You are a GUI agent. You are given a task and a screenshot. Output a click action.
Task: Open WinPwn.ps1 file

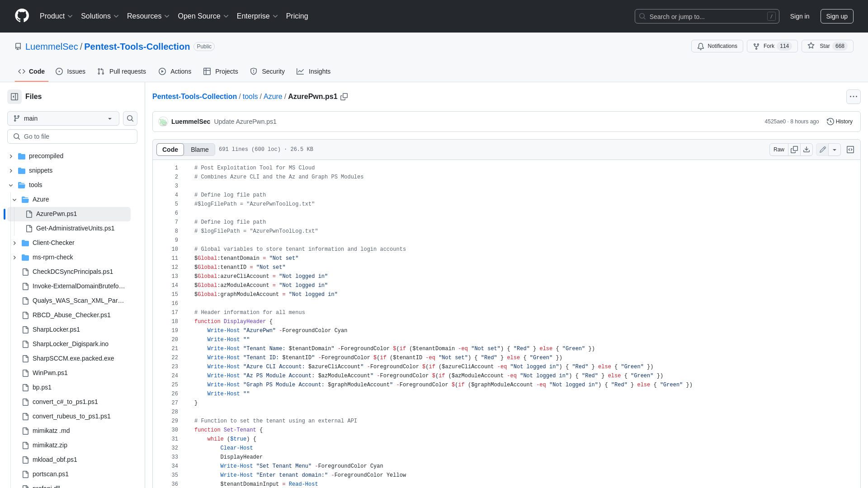tap(50, 373)
